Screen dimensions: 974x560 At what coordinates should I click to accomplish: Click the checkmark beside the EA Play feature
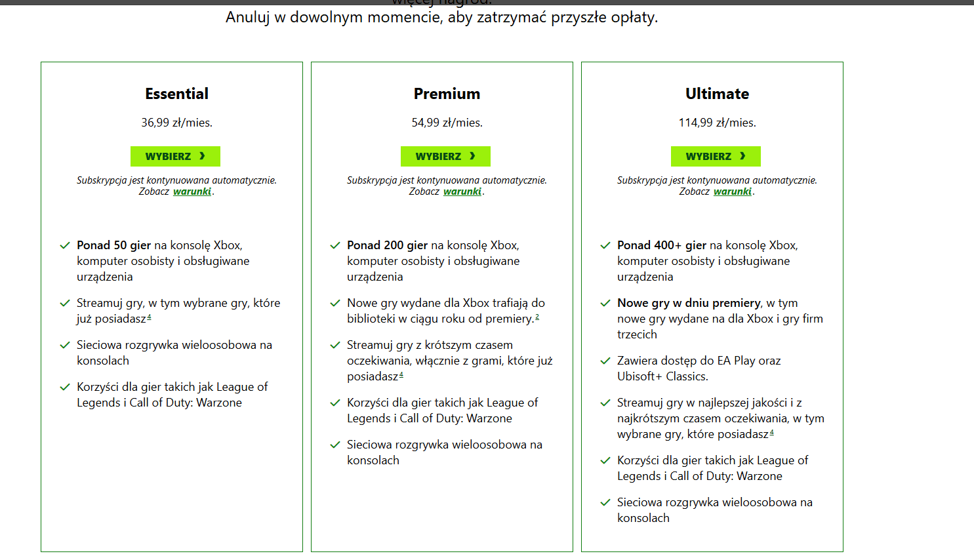[605, 361]
